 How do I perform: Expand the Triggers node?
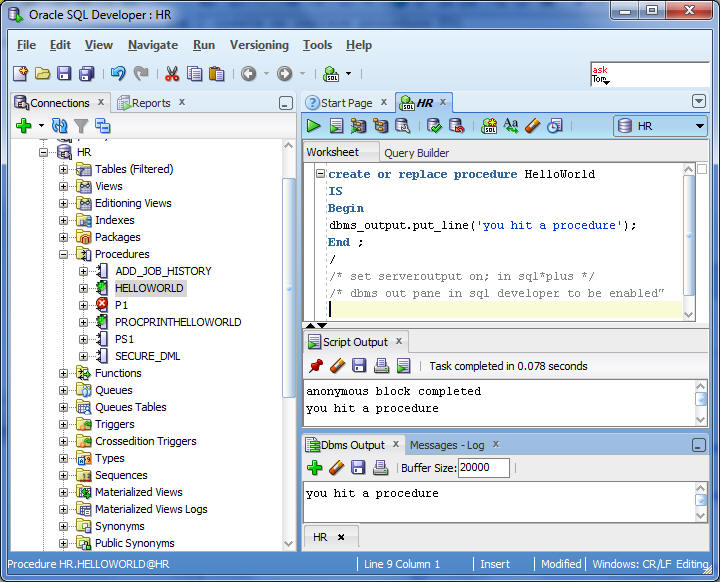63,424
